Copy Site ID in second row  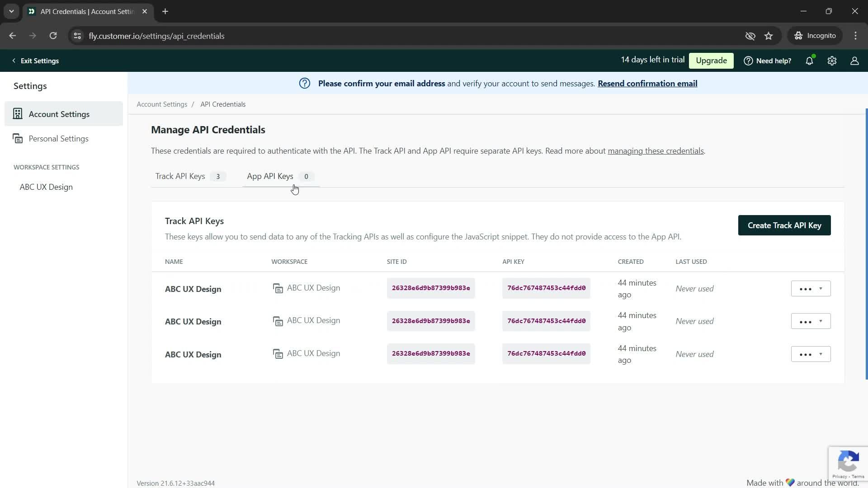431,321
